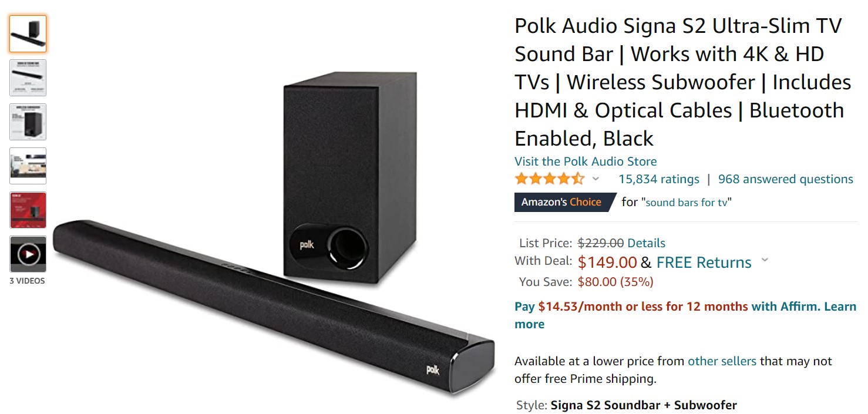
Task: Select the fifth thumbnail with red background
Action: (28, 210)
